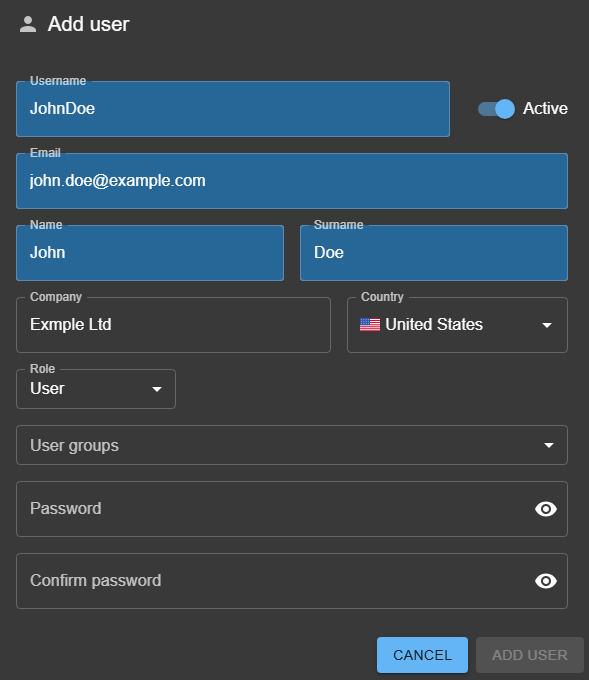Screen dimensions: 589x680
Task: Open the User groups dropdown
Action: pyautogui.click(x=292, y=445)
